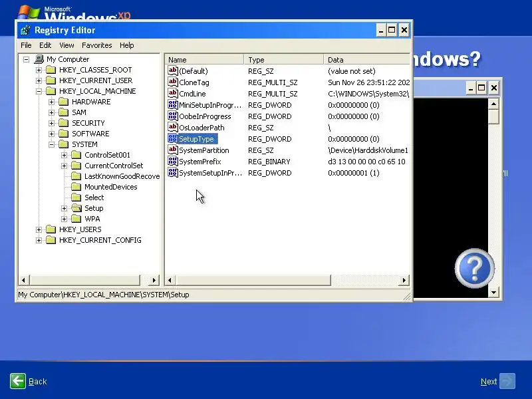Expand the SOFTWARE key
The width and height of the screenshot is (532, 399).
(x=52, y=134)
